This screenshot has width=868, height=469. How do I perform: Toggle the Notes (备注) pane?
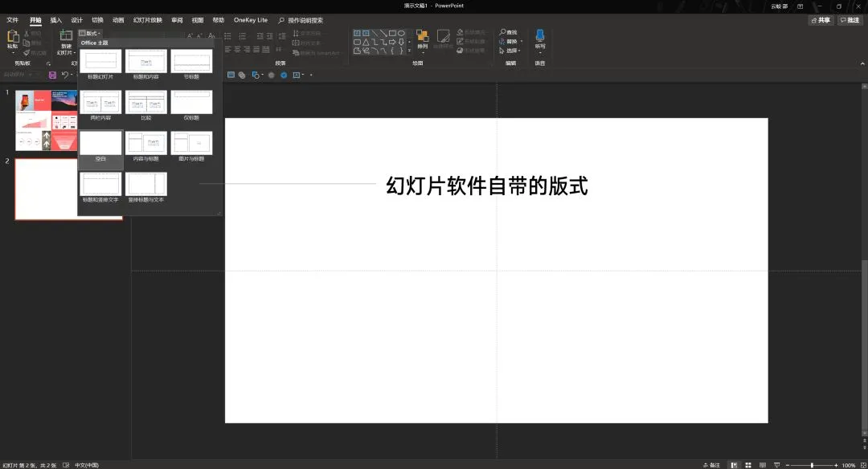pos(711,465)
